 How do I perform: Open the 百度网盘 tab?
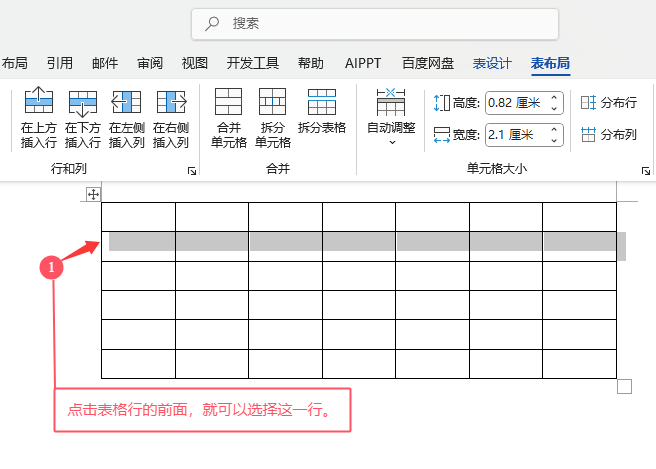click(428, 63)
